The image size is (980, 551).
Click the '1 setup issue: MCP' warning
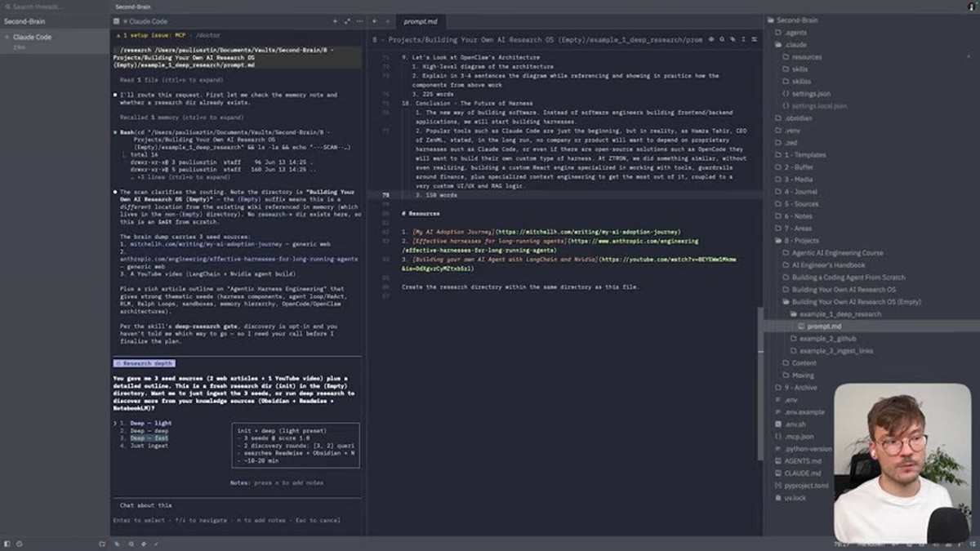click(x=155, y=36)
